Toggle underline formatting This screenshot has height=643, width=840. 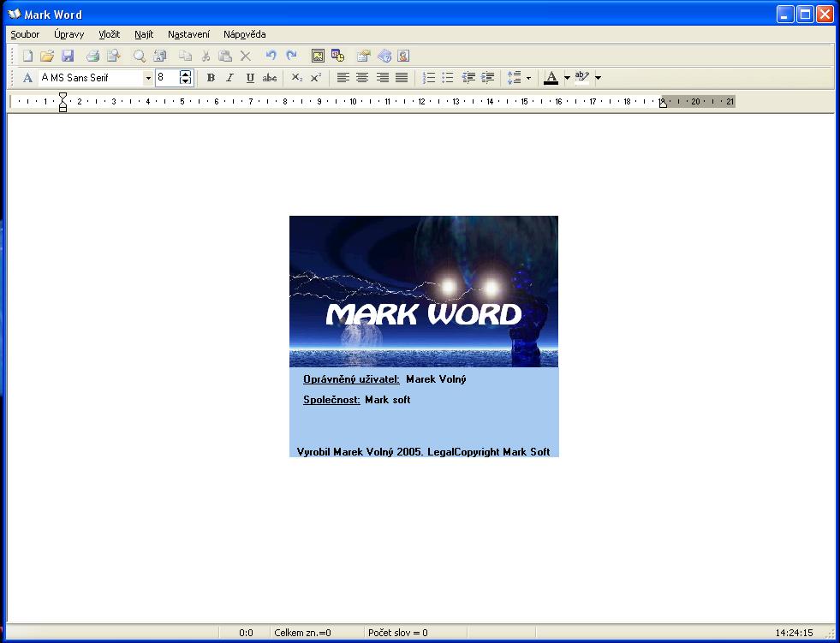click(250, 78)
